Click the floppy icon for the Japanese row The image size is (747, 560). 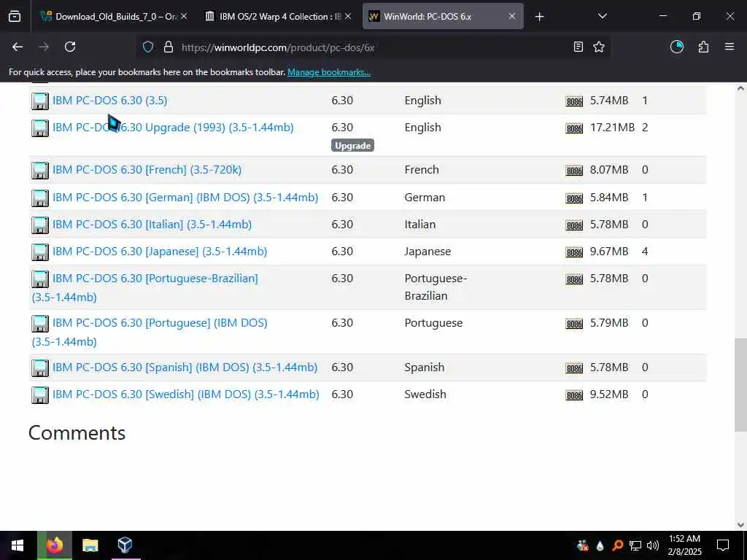pyautogui.click(x=40, y=252)
